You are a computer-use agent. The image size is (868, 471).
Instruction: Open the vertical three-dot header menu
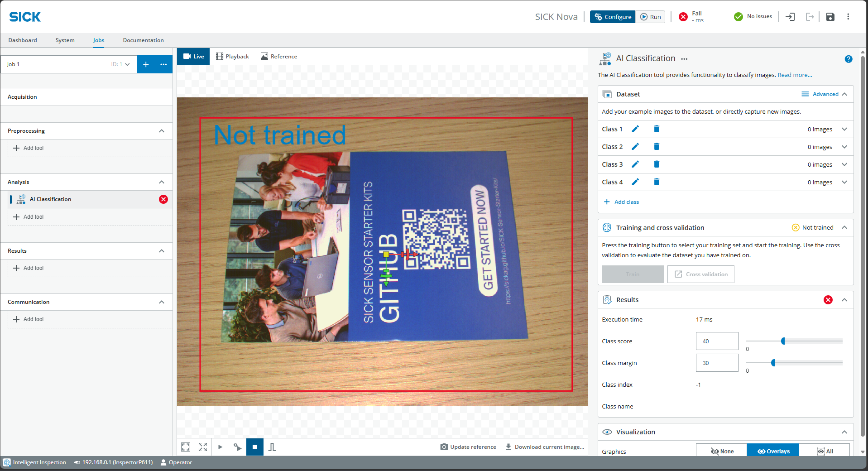[x=848, y=17]
